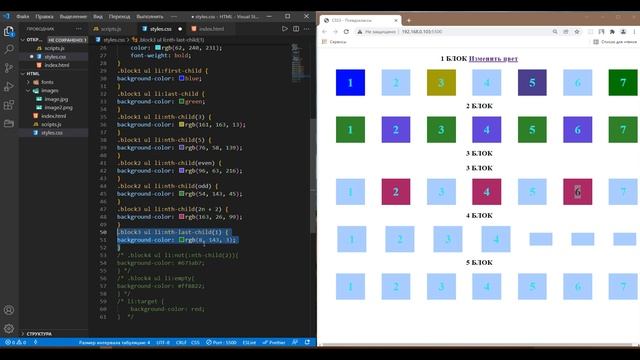Open the Search view in the activity bar
640x360 pixels.
pyautogui.click(x=9, y=49)
